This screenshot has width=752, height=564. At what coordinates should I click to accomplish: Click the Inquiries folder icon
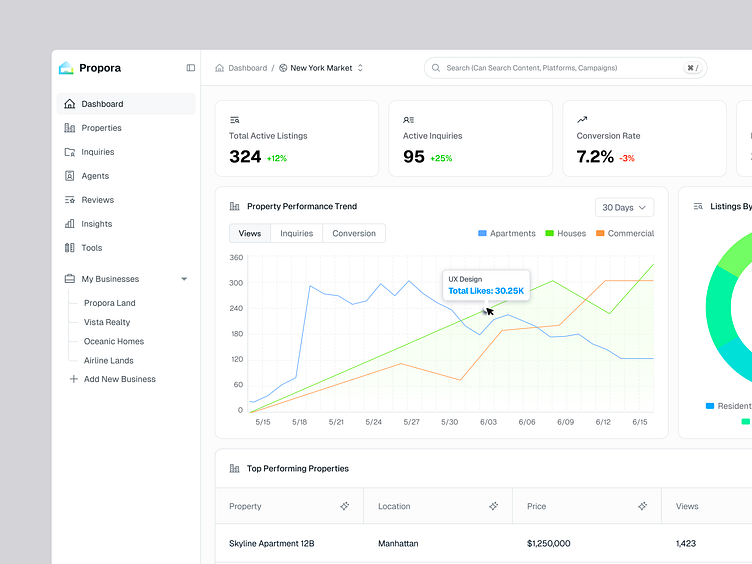[x=70, y=152]
